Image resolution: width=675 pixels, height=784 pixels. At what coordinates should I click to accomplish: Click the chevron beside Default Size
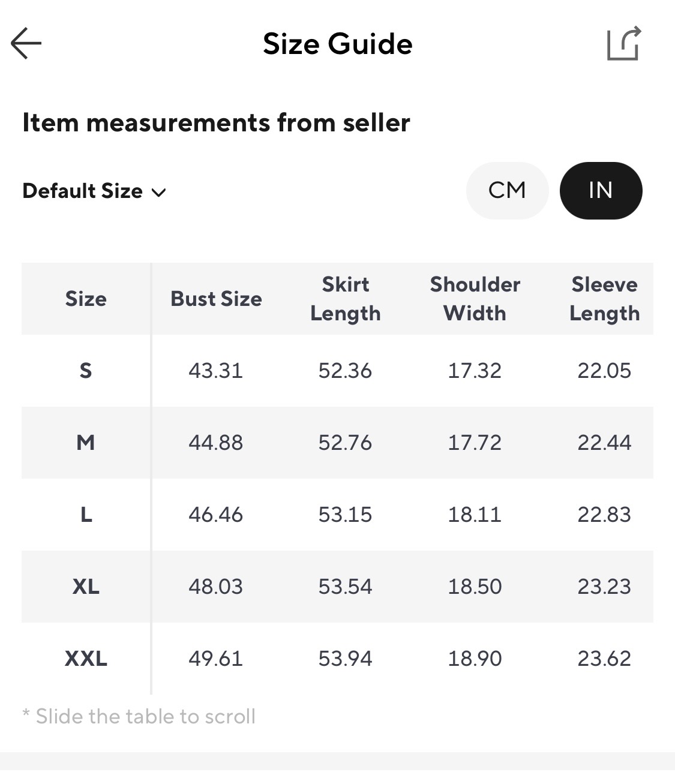coord(159,193)
